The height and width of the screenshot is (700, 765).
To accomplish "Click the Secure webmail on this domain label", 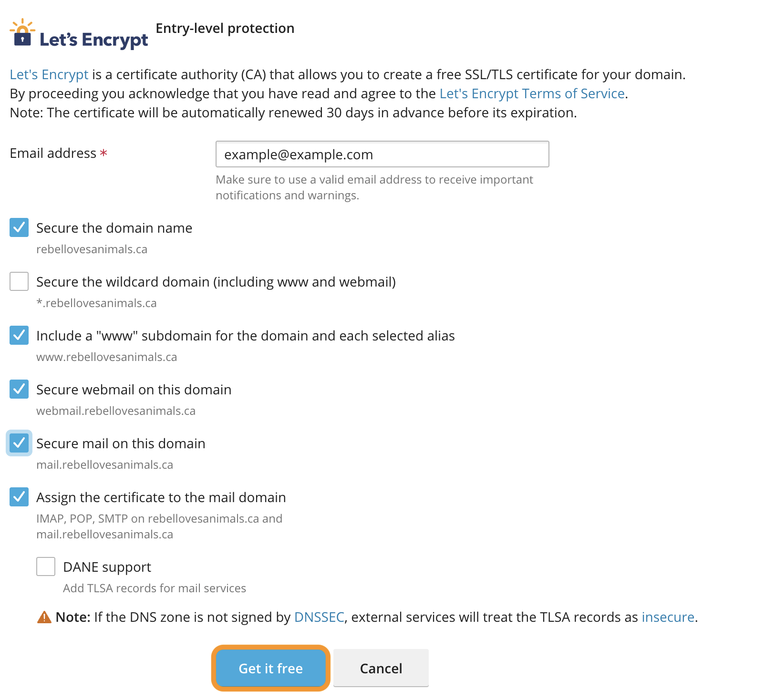I will pos(134,390).
